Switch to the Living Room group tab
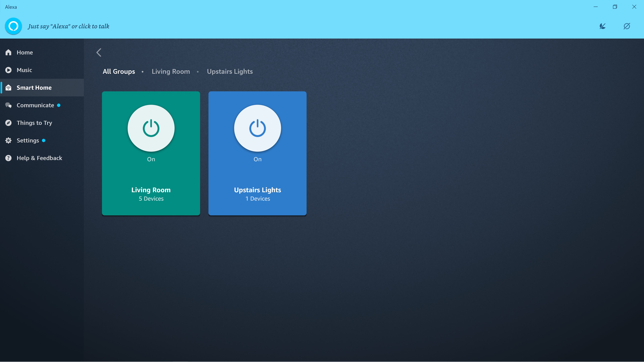The image size is (644, 362). pyautogui.click(x=171, y=71)
